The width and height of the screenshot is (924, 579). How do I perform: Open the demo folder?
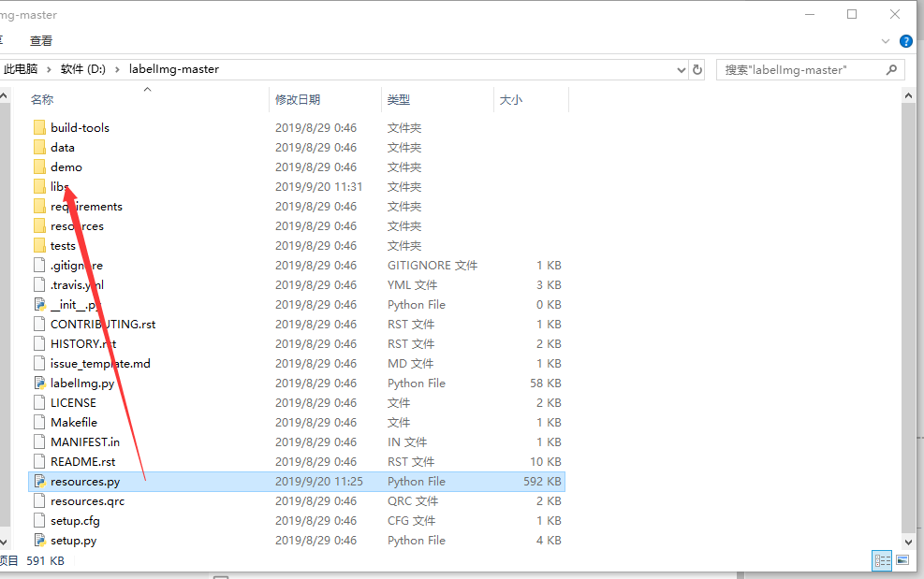66,166
